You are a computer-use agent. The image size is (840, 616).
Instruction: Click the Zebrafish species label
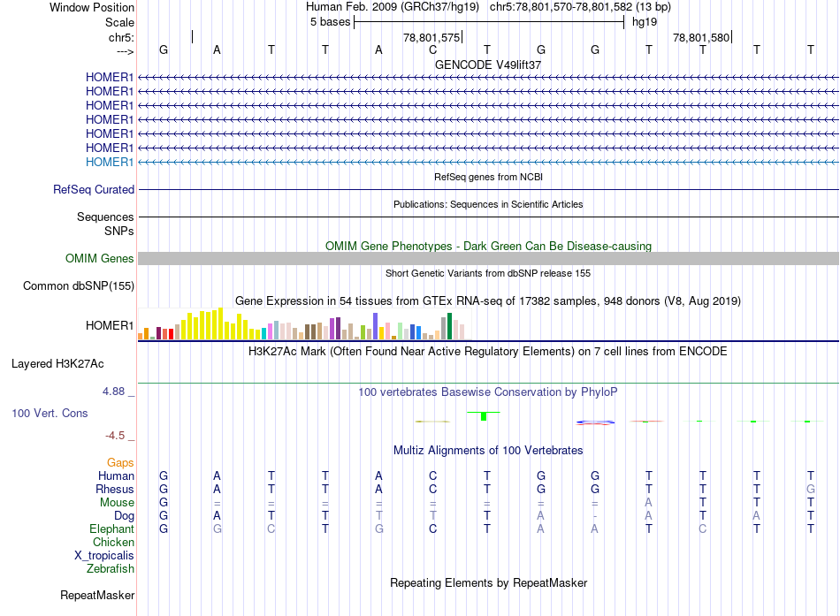[x=111, y=568]
